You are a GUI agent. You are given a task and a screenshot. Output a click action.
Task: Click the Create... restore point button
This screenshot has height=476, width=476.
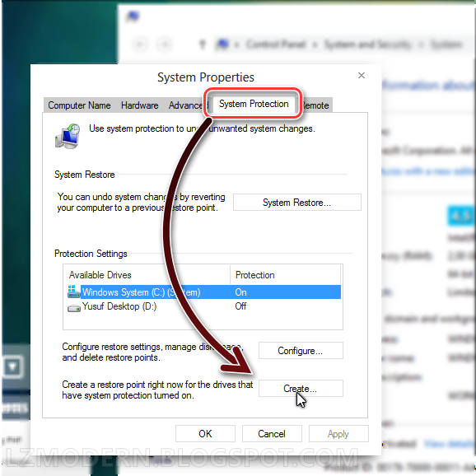301,388
